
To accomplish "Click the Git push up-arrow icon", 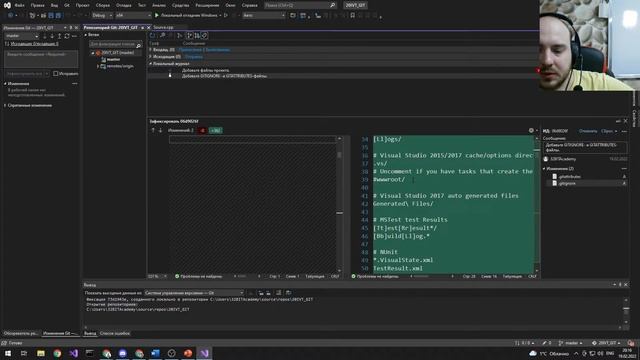I will pos(59,36).
